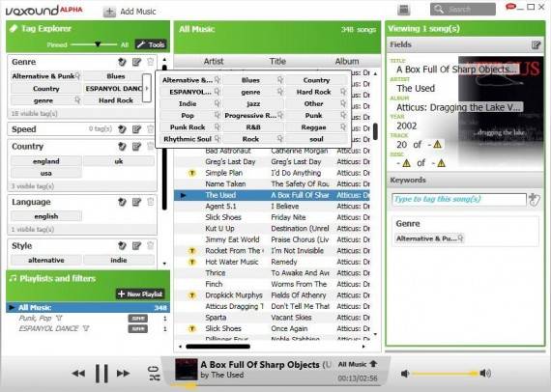Click the Pinned to All slider handle

click(98, 44)
